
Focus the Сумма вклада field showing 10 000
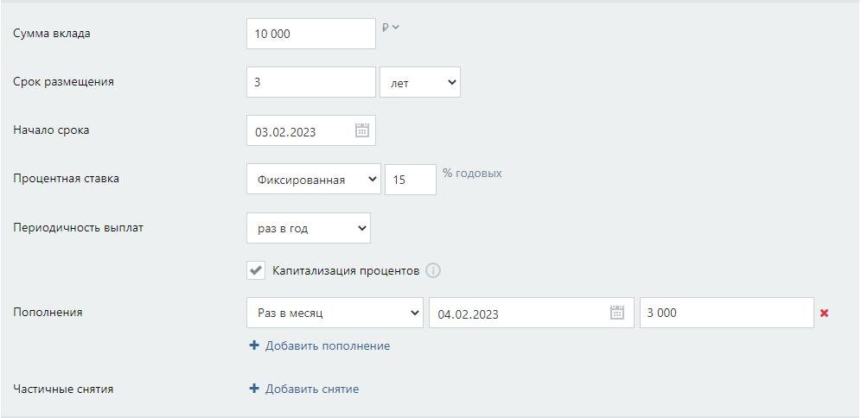pos(311,34)
